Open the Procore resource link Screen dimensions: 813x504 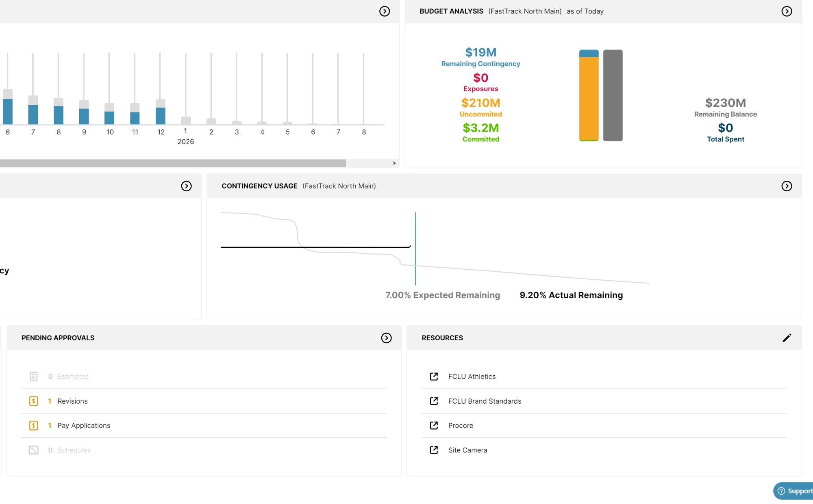click(x=461, y=426)
